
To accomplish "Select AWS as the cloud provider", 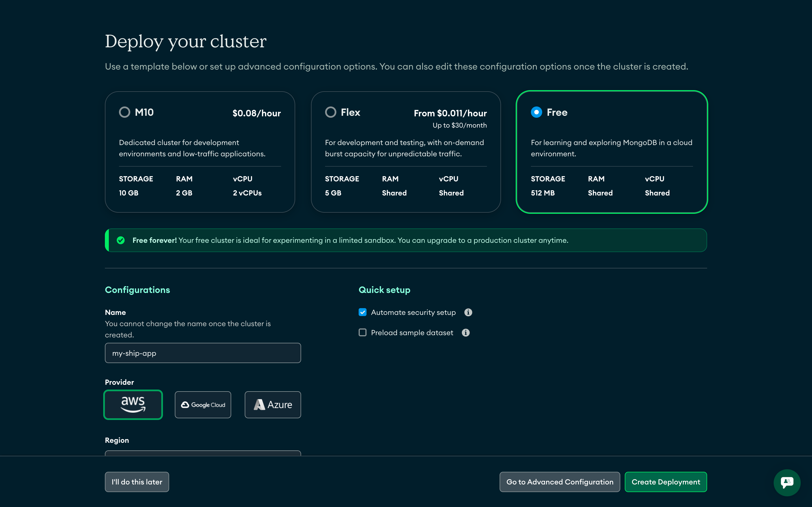I will tap(133, 404).
